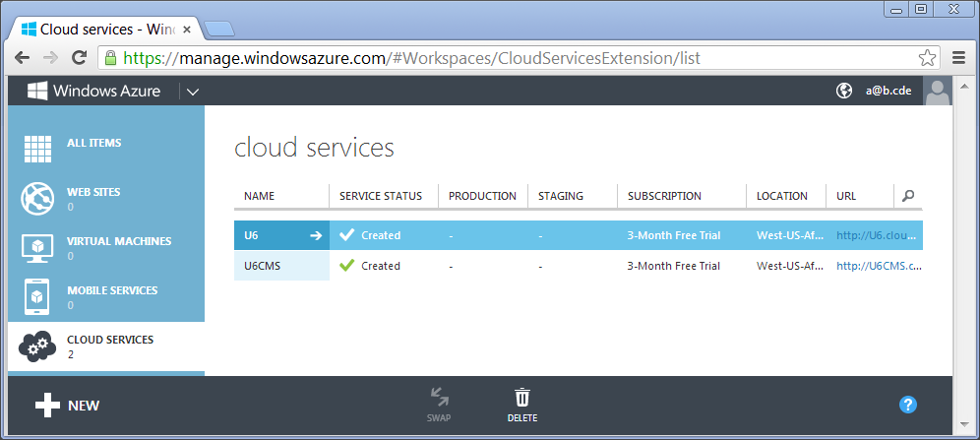Open the a@b.cde account menu
This screenshot has height=440, width=980.
tap(888, 91)
